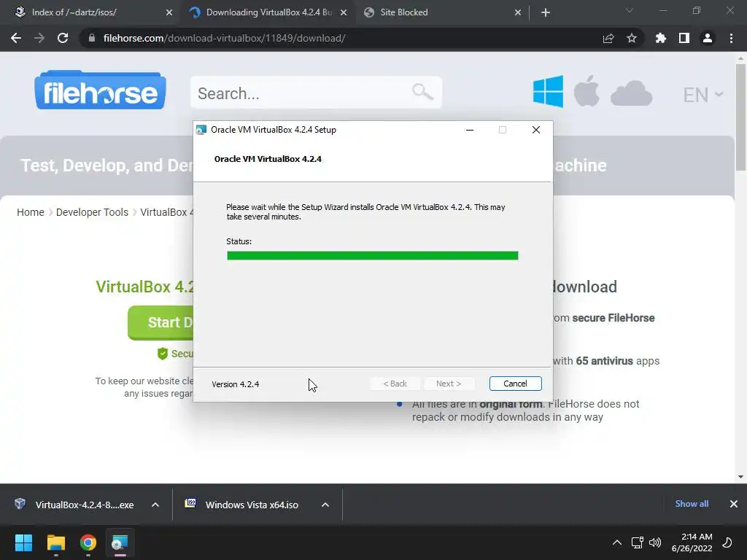
Task: Open volume icon in system tray
Action: pos(655,542)
